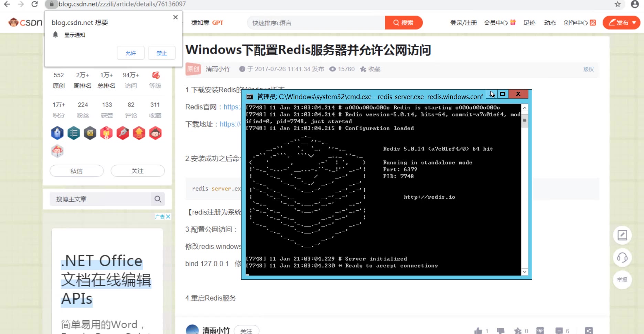Open comments via bottom comment icon
The width and height of the screenshot is (644, 334).
559,331
